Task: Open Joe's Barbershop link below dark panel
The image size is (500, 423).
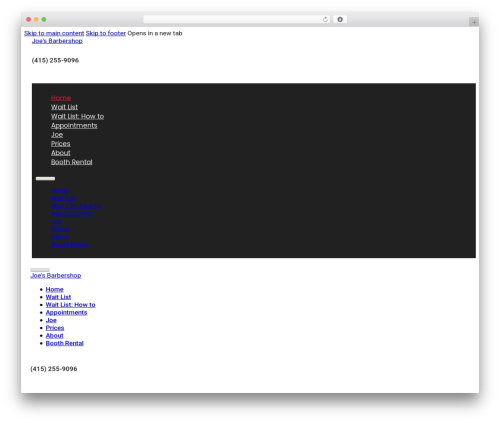Action: click(56, 276)
